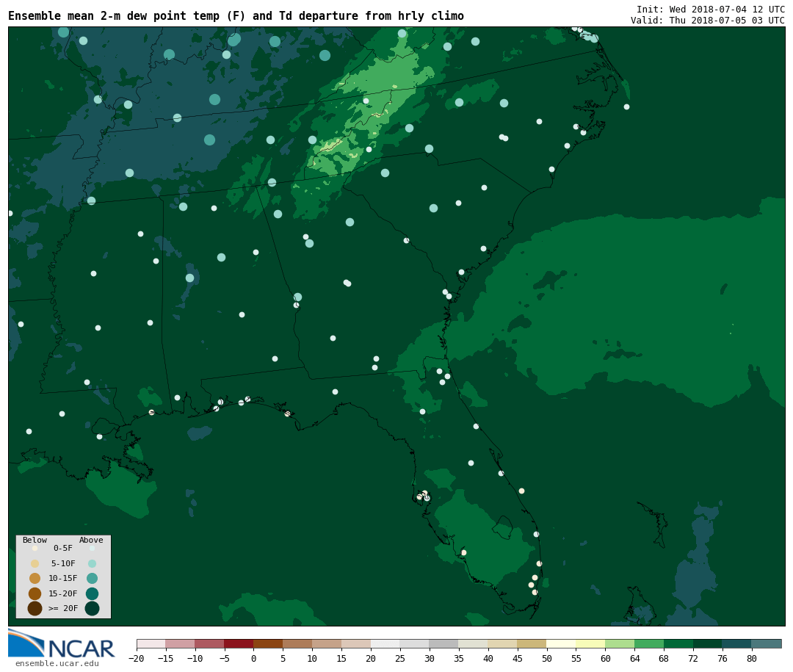The width and height of the screenshot is (793, 672).
Task: Select the Valid: Thu 2018-07-05 03 UTC text
Action: [708, 21]
